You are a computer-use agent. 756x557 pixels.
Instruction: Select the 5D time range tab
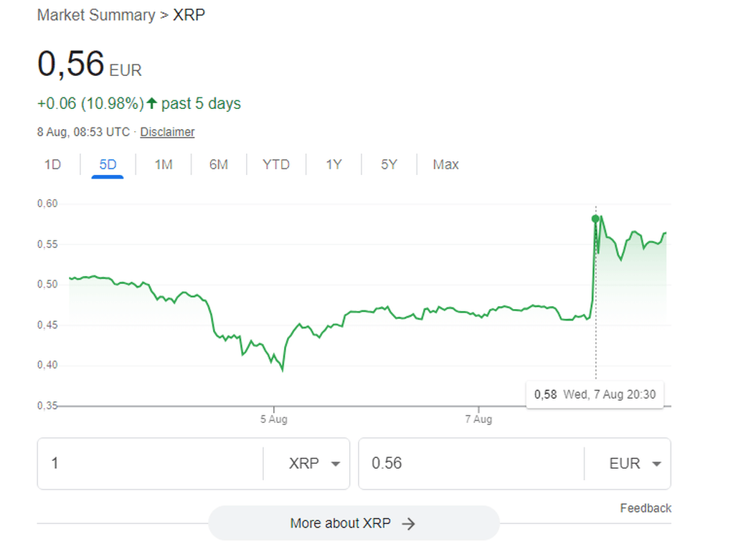[108, 165]
